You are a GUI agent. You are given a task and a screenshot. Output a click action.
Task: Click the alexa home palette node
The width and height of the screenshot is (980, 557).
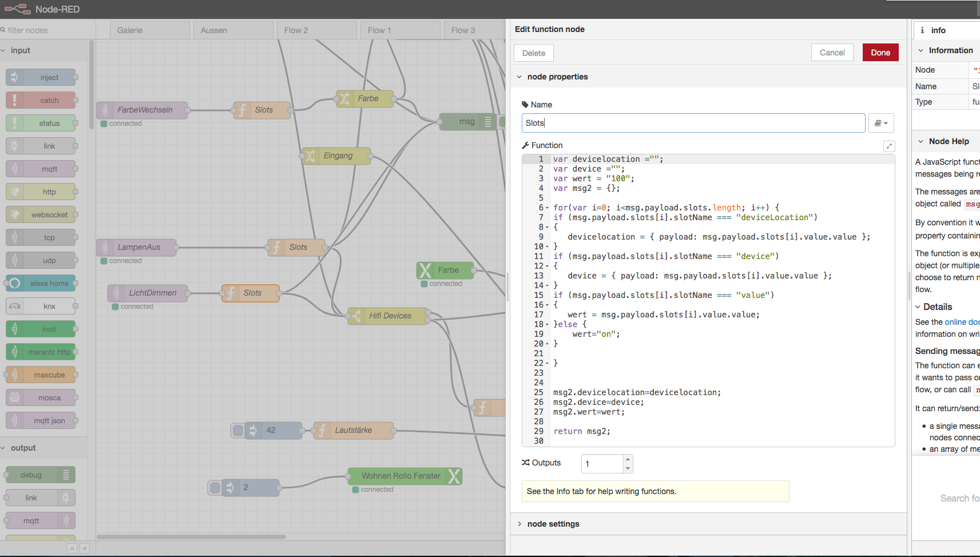[41, 283]
